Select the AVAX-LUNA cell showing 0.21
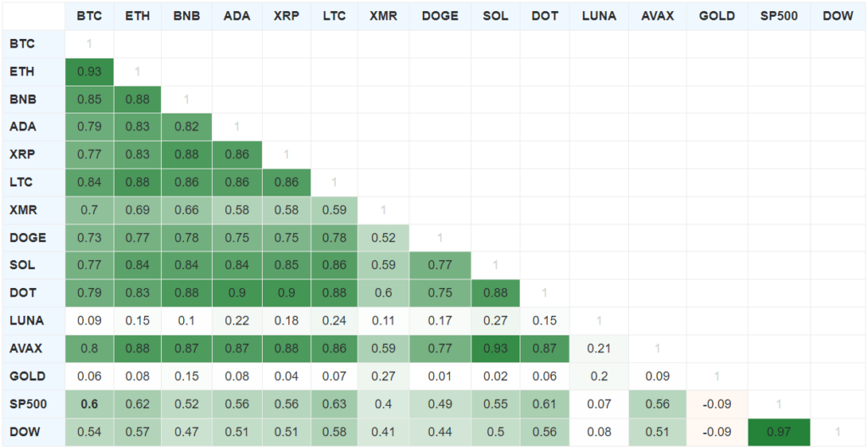868x448 pixels. 599,349
